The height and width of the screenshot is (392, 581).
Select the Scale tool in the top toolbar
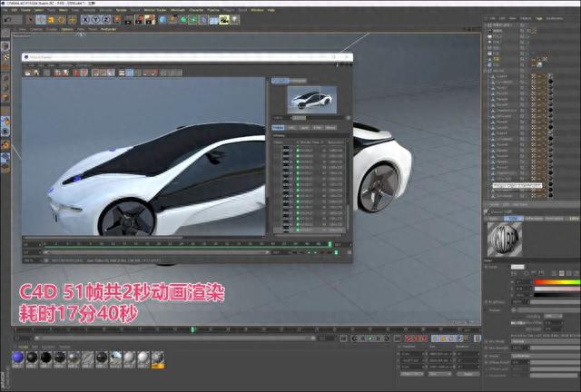pyautogui.click(x=52, y=19)
